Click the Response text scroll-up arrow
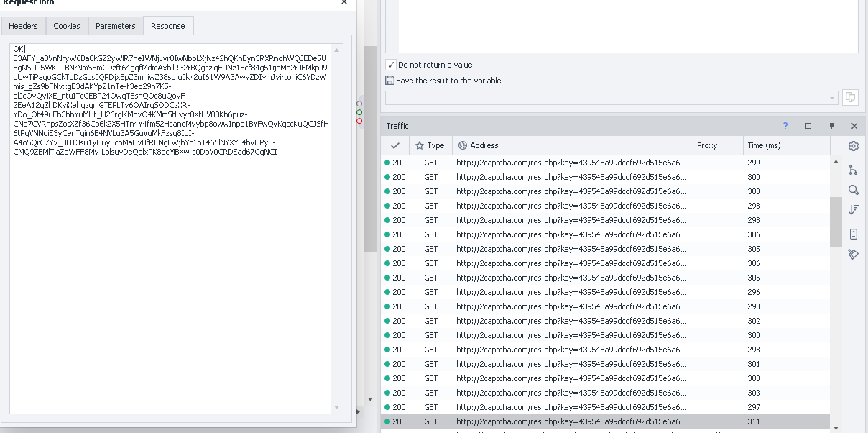The image size is (868, 433). (337, 50)
